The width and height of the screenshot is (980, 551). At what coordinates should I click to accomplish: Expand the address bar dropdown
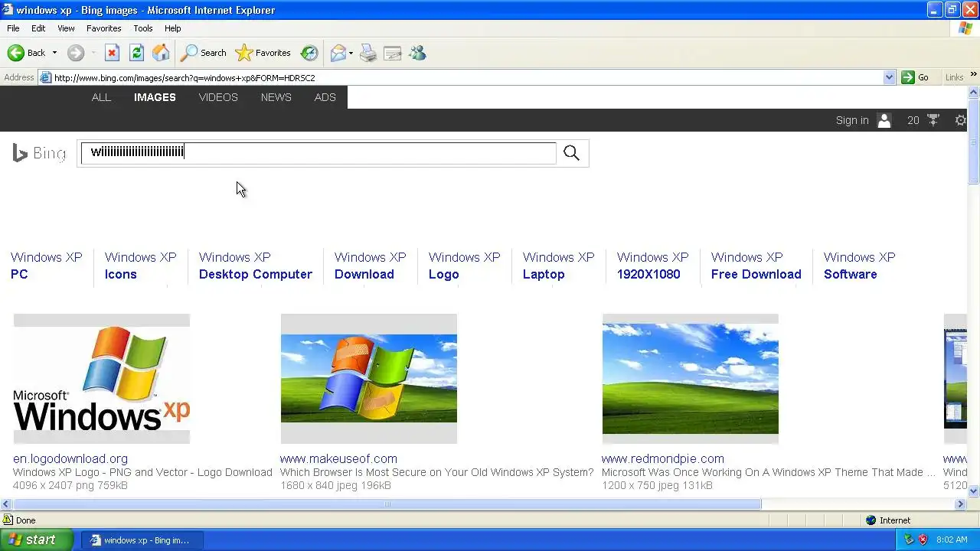(x=889, y=77)
